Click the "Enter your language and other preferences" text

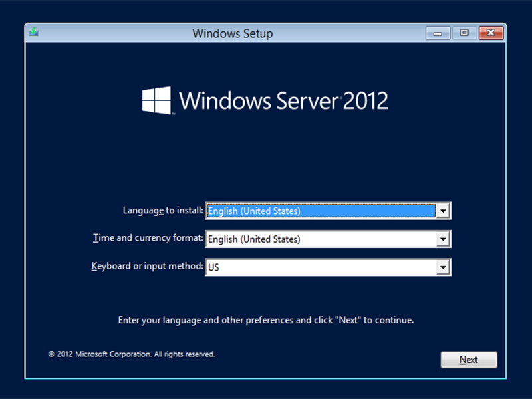pos(265,321)
